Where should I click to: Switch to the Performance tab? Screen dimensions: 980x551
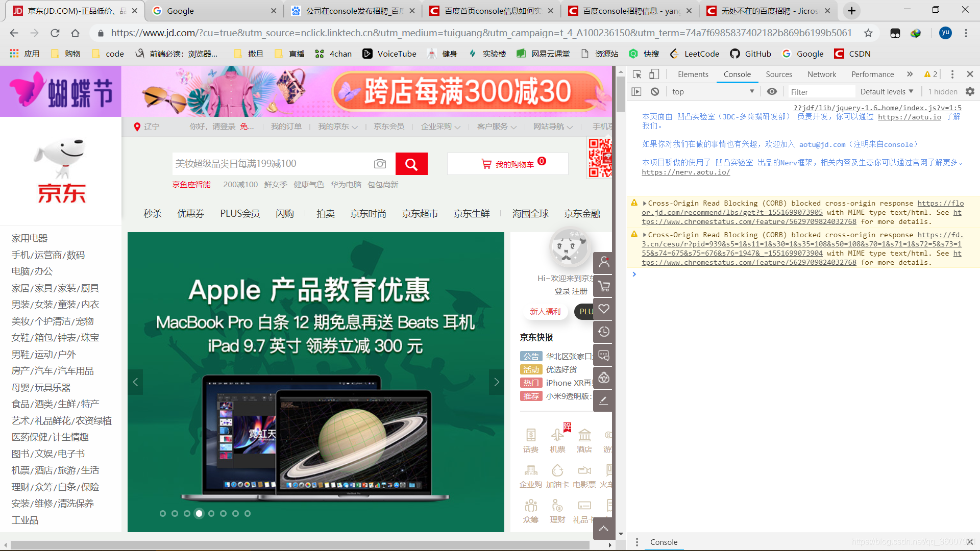click(872, 74)
